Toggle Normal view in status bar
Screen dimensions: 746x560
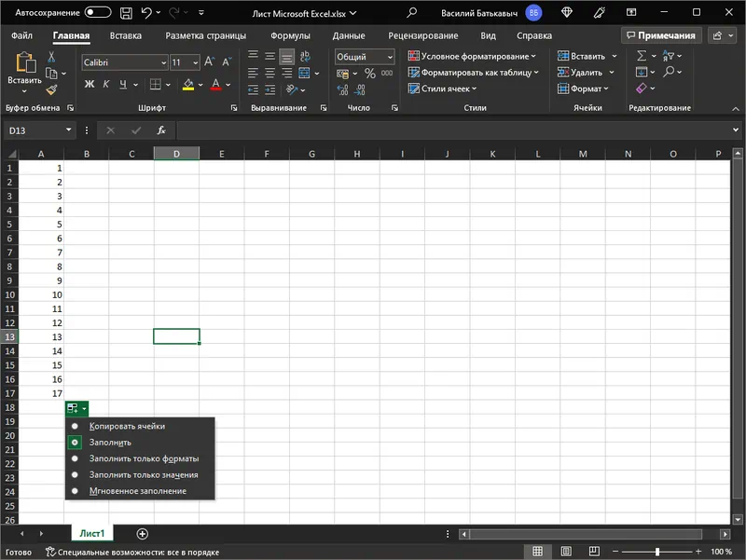coord(538,552)
